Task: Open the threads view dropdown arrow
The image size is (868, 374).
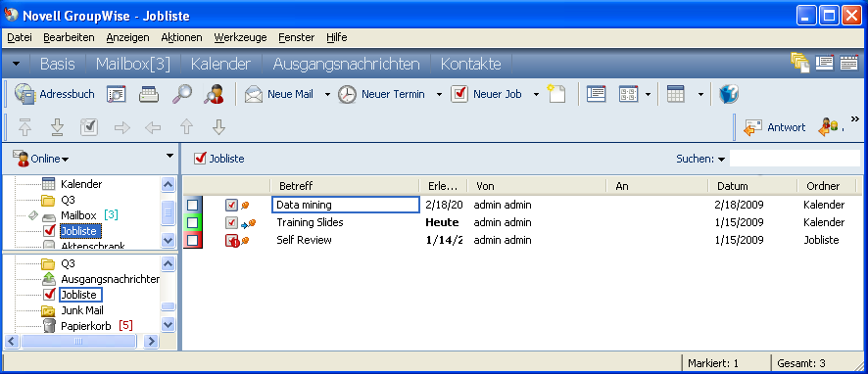Action: coord(648,95)
